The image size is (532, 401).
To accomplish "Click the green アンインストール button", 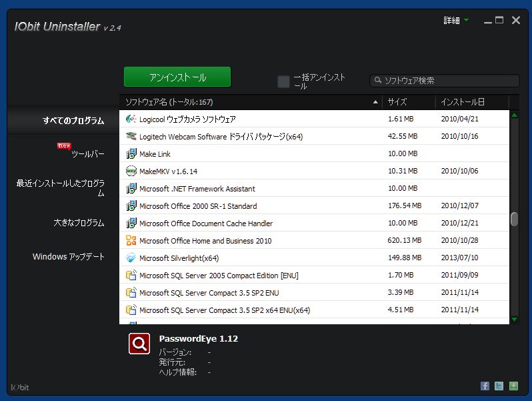I will tap(177, 77).
